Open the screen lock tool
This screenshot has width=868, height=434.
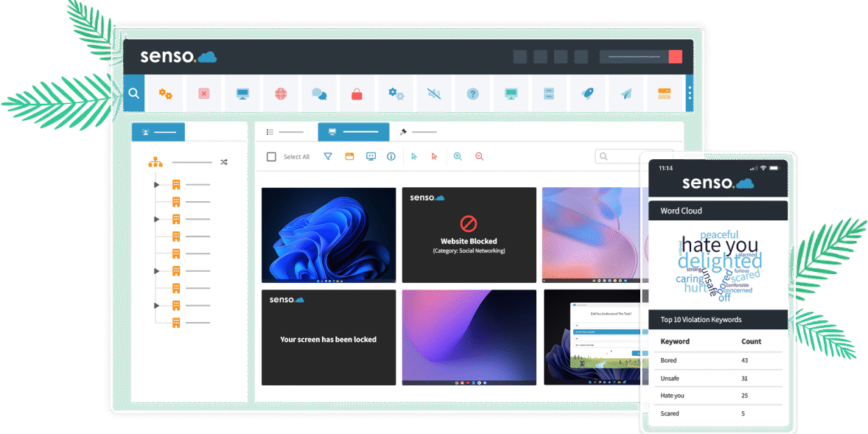[x=357, y=94]
